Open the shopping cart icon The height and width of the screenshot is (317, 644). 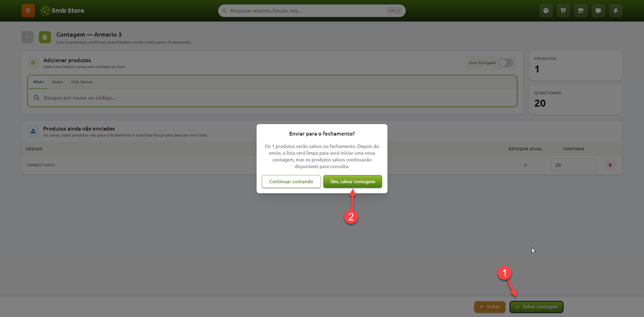click(563, 11)
